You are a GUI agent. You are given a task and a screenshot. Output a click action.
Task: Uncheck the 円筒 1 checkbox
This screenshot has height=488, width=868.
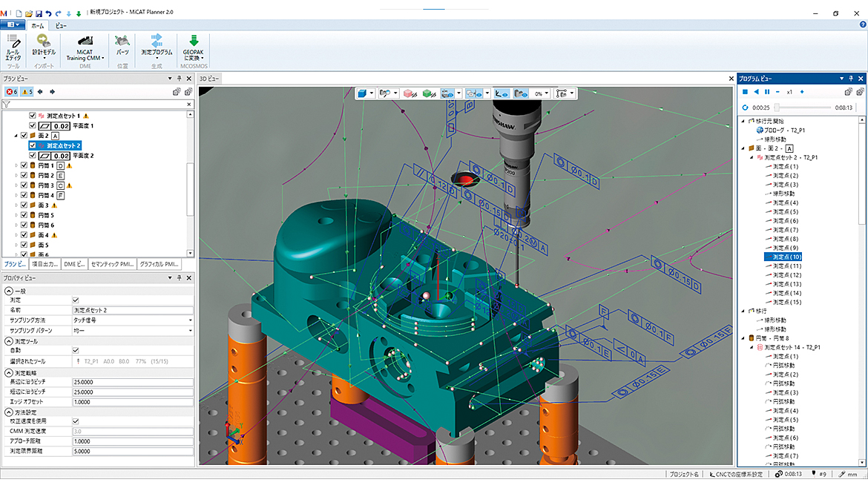[x=24, y=165]
